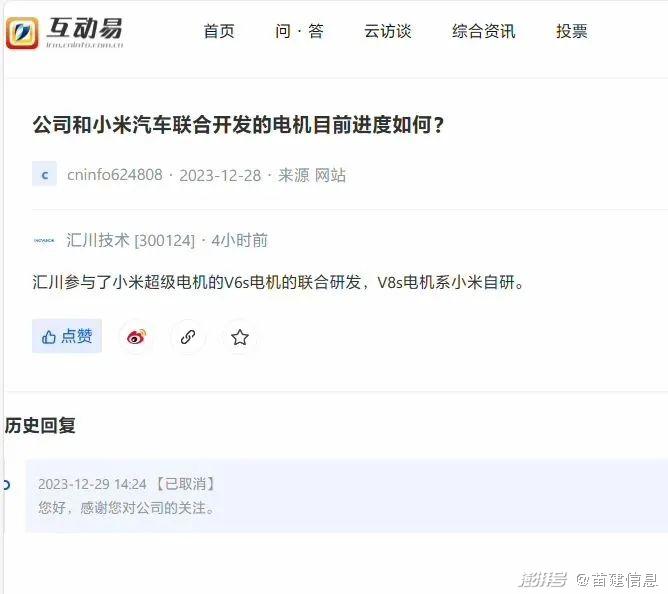668x594 pixels.
Task: Open user profile cninfo624808
Action: point(115,175)
